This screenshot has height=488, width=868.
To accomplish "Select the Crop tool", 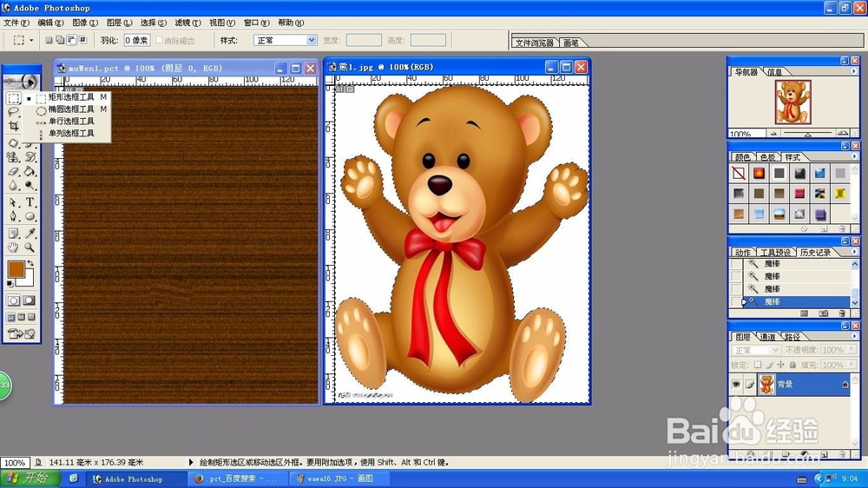I will [x=14, y=126].
